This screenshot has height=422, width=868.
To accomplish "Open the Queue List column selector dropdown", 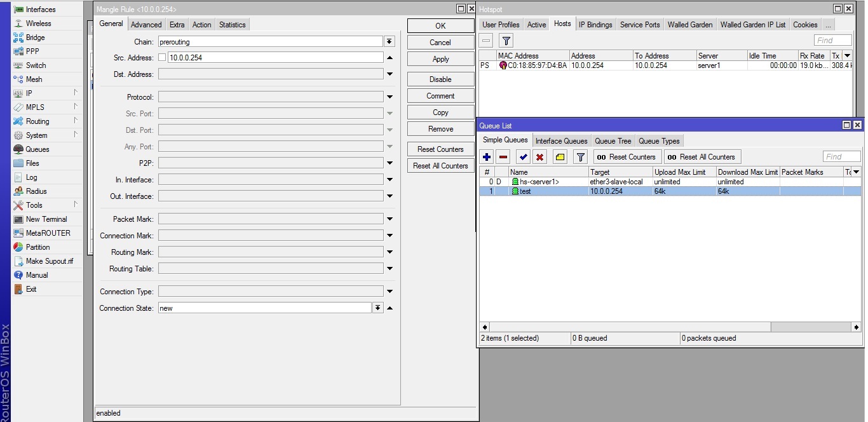I will (856, 172).
